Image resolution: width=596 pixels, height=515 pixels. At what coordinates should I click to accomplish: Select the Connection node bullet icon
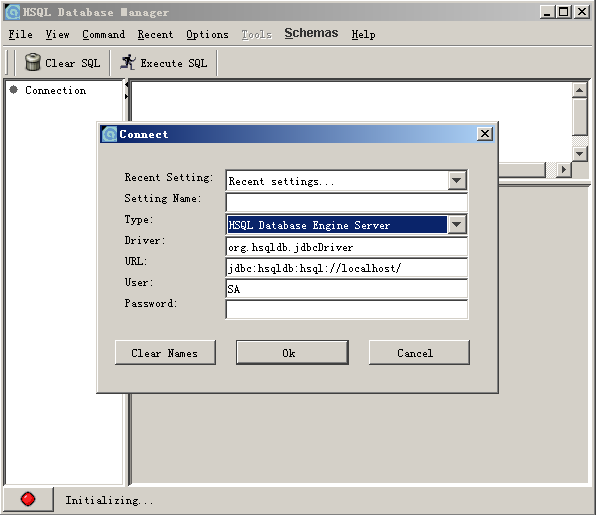coord(14,90)
